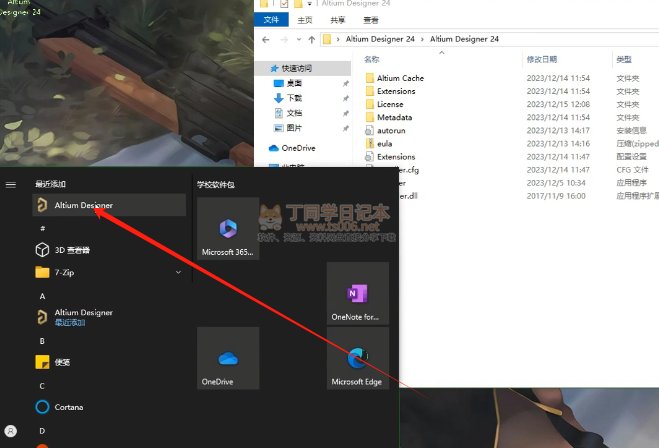659x448 pixels.
Task: Expand the 7-Zip folder chevron
Action: (178, 272)
